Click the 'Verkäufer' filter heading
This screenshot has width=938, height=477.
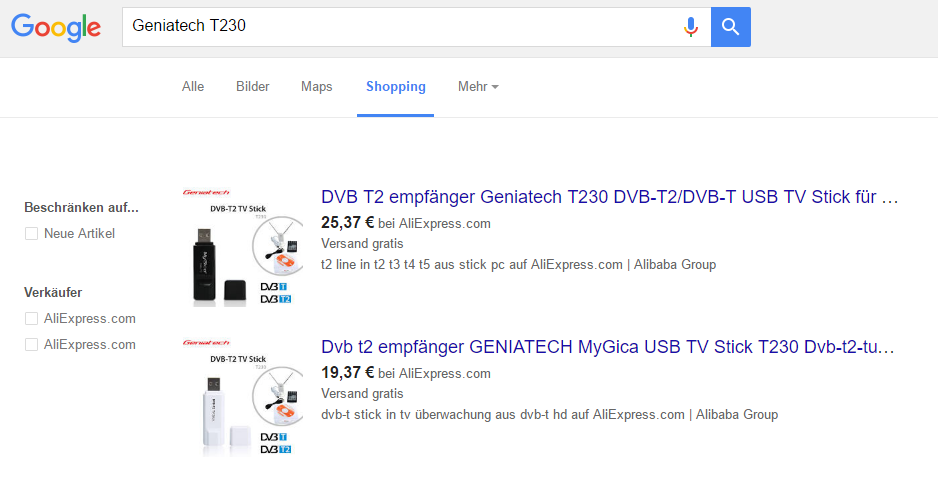[x=53, y=293]
